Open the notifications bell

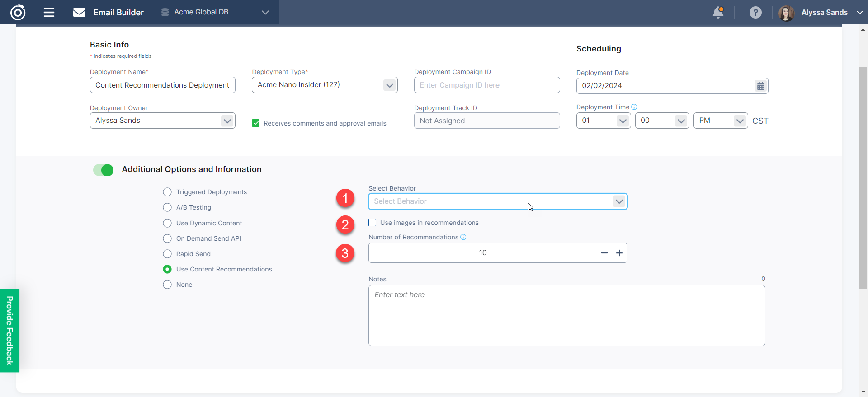click(718, 12)
